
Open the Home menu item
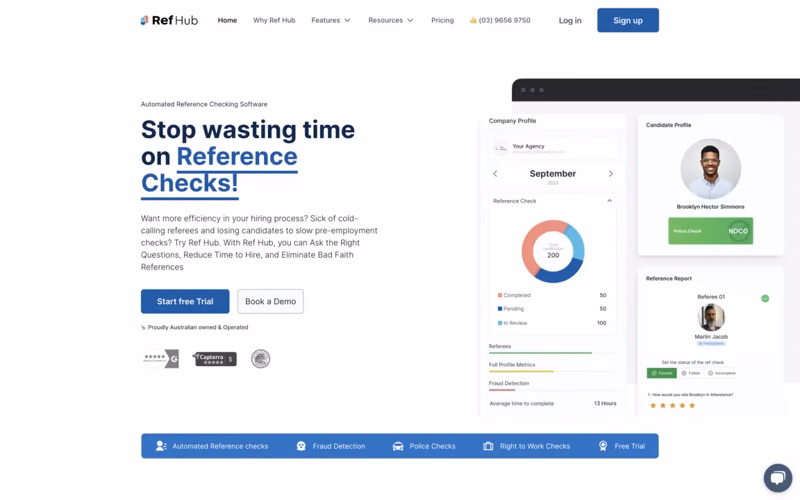(x=227, y=20)
